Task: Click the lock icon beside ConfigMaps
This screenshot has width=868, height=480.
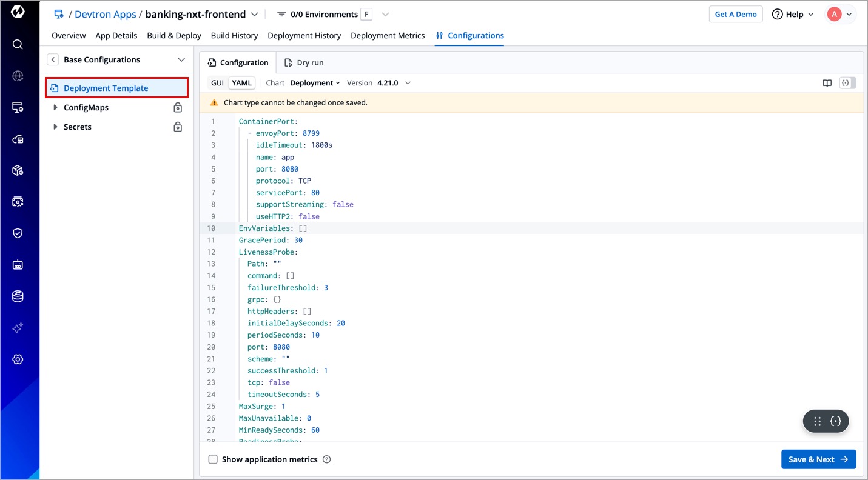Action: tap(178, 108)
